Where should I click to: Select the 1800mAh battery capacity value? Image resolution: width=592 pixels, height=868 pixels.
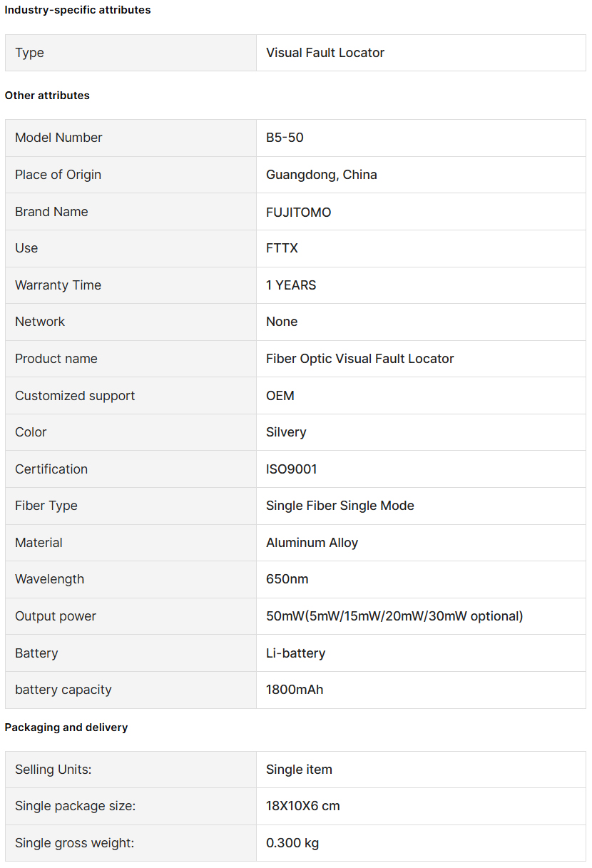pyautogui.click(x=295, y=690)
